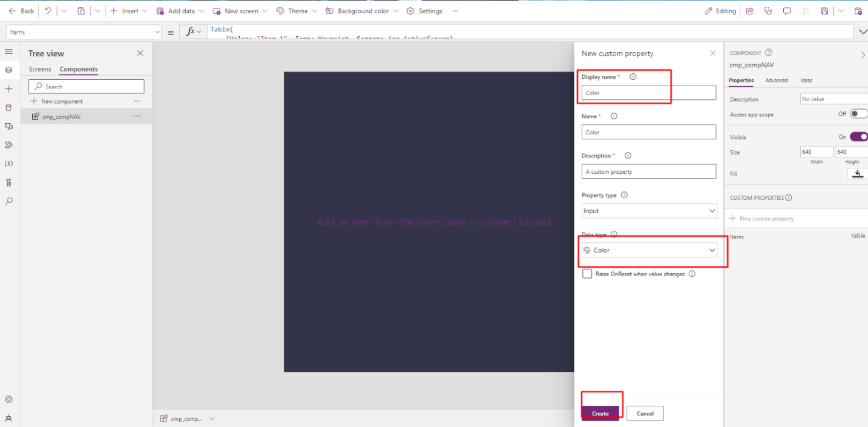Viewport: 868px width, 427px height.
Task: Switch to the Screens tab
Action: tap(40, 69)
